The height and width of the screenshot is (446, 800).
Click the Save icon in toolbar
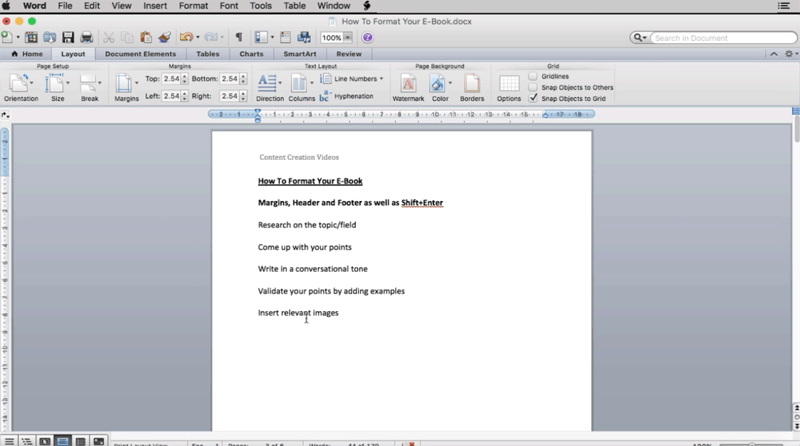(x=68, y=38)
